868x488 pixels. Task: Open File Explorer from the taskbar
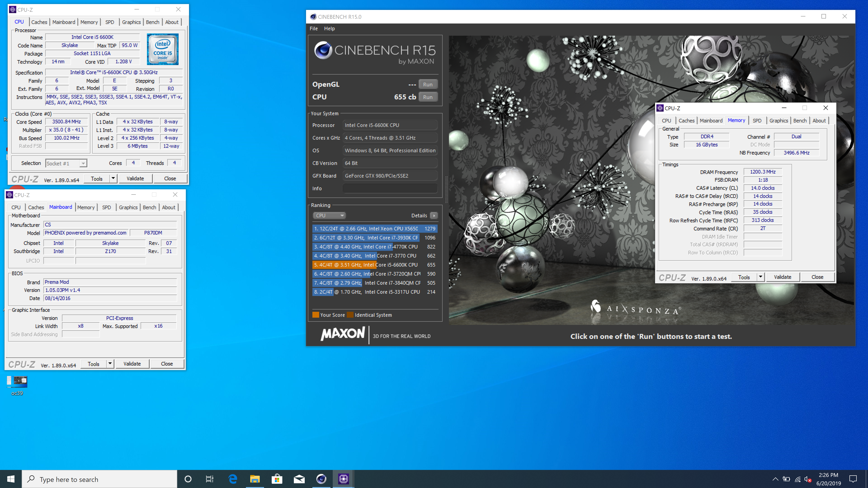click(255, 479)
